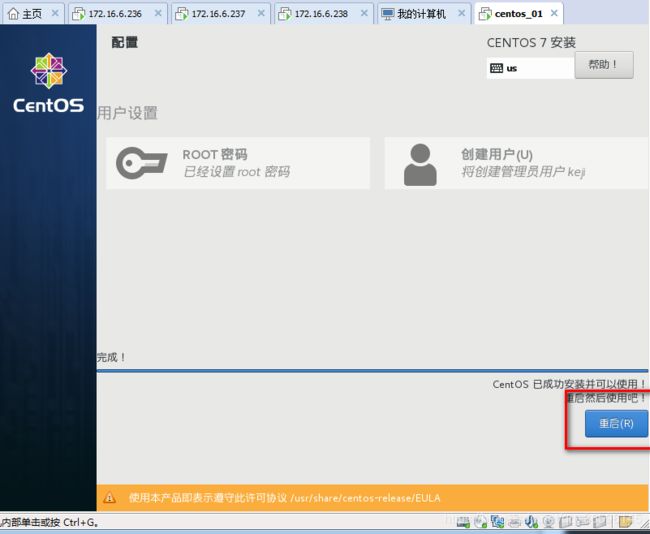Click the VM icon on 172.16.6.238 tab

[x=284, y=14]
